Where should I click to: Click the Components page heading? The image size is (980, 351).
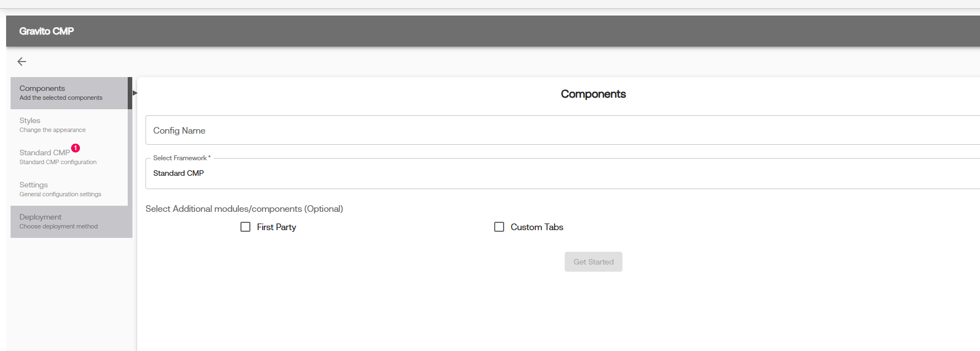(x=593, y=94)
